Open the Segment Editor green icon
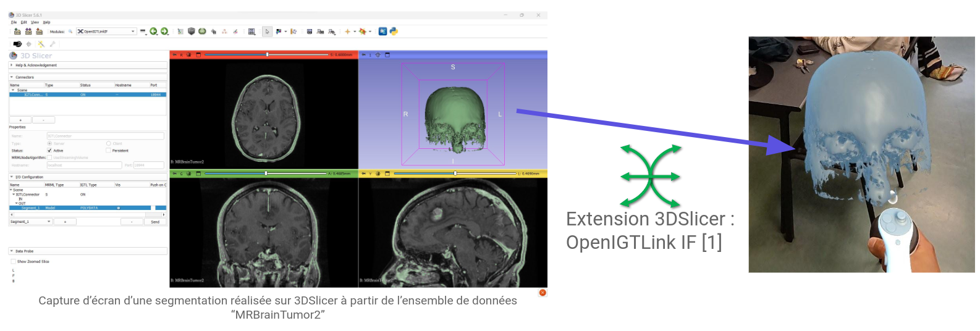The image size is (980, 331). [x=202, y=31]
